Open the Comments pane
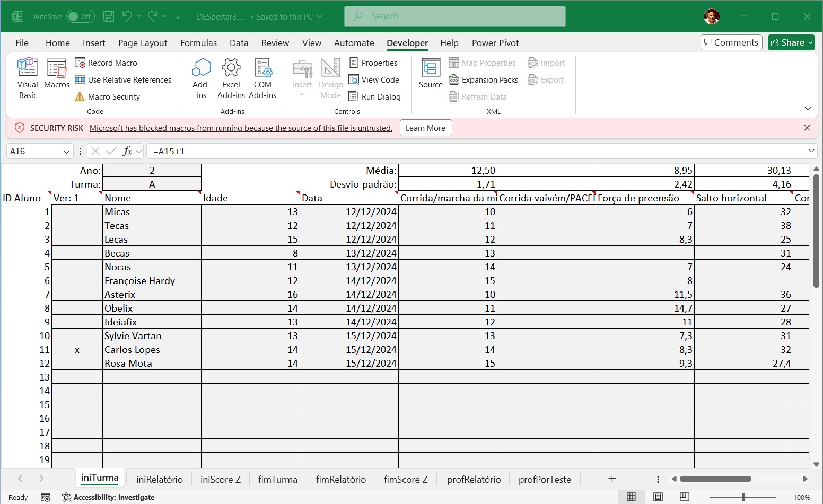 [x=731, y=42]
